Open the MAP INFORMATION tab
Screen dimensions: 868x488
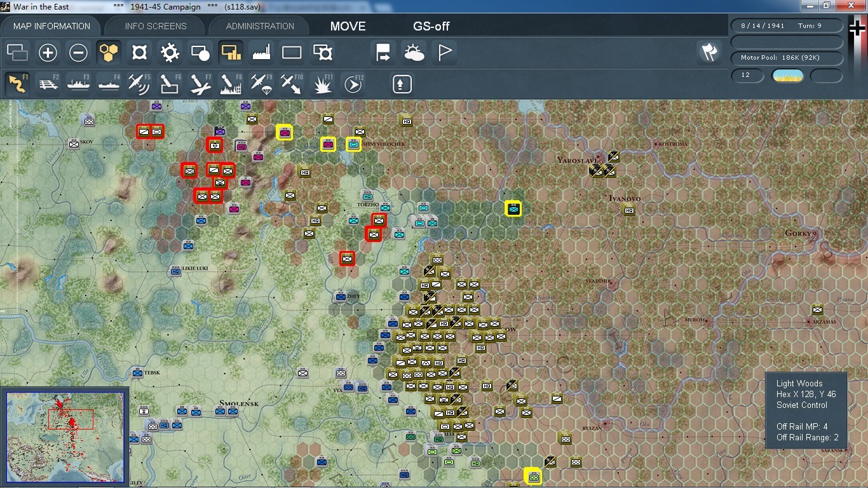coord(51,26)
